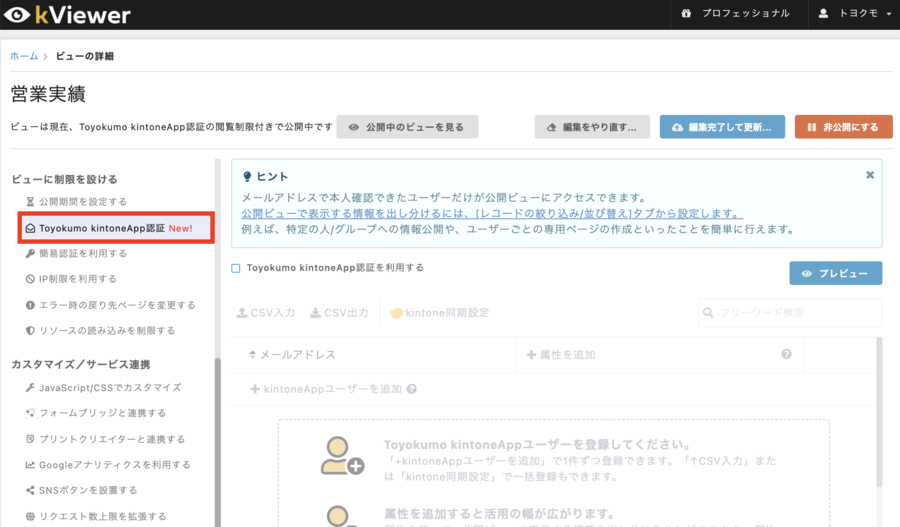Click kintoneAppユーザーを追加 link

326,389
